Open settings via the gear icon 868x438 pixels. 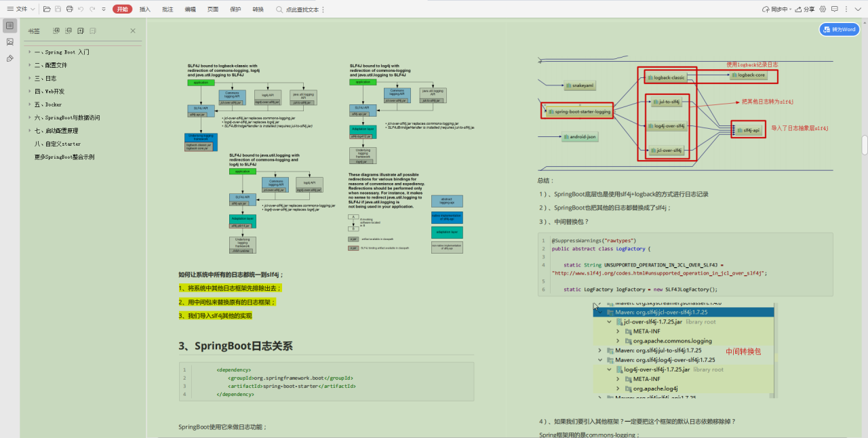[x=823, y=9]
